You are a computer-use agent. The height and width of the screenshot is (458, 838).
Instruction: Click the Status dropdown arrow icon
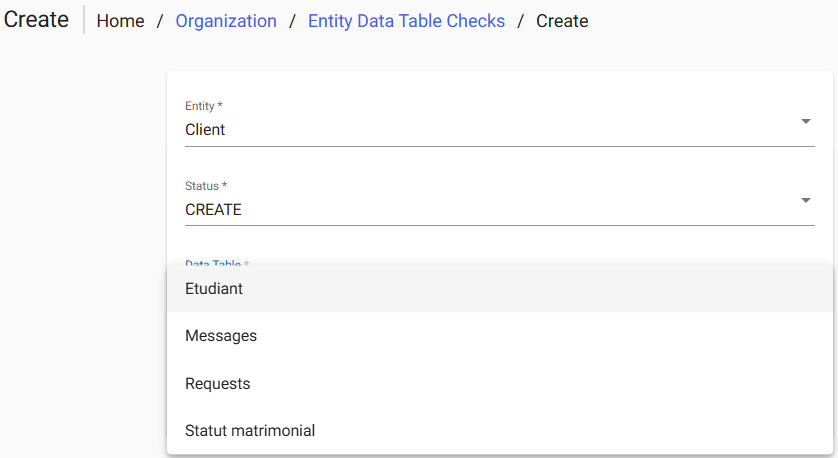click(805, 201)
